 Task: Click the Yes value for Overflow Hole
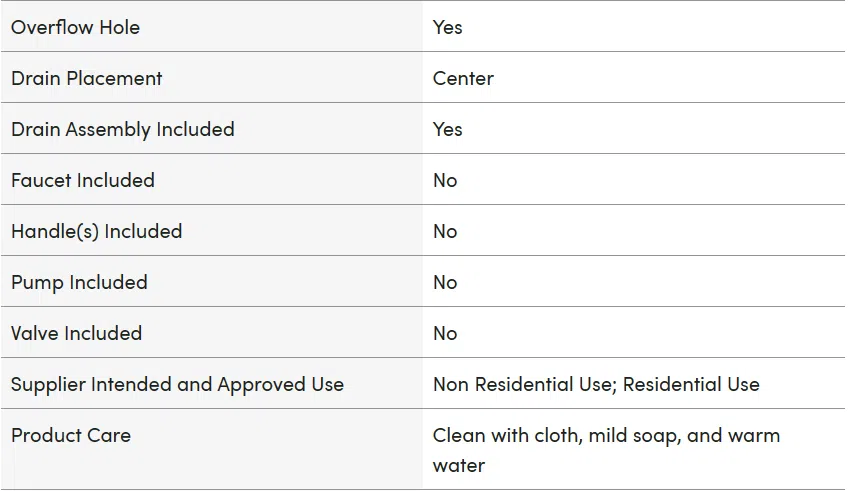point(447,27)
